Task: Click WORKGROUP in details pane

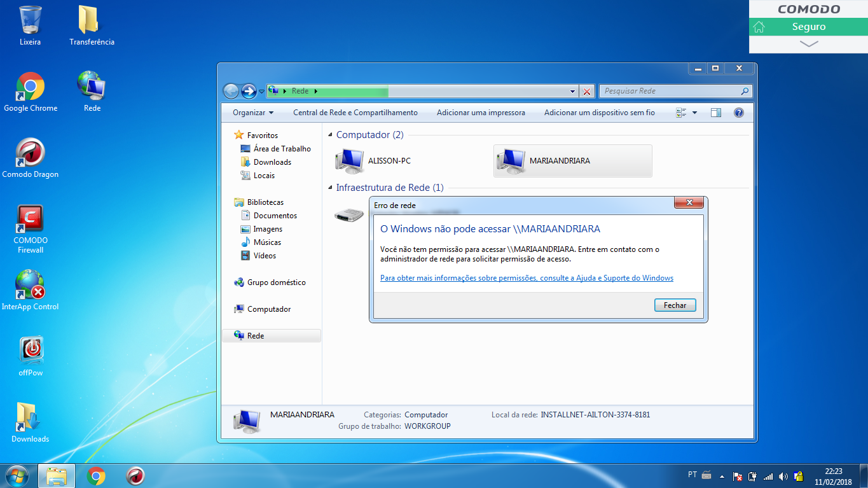Action: click(x=427, y=426)
